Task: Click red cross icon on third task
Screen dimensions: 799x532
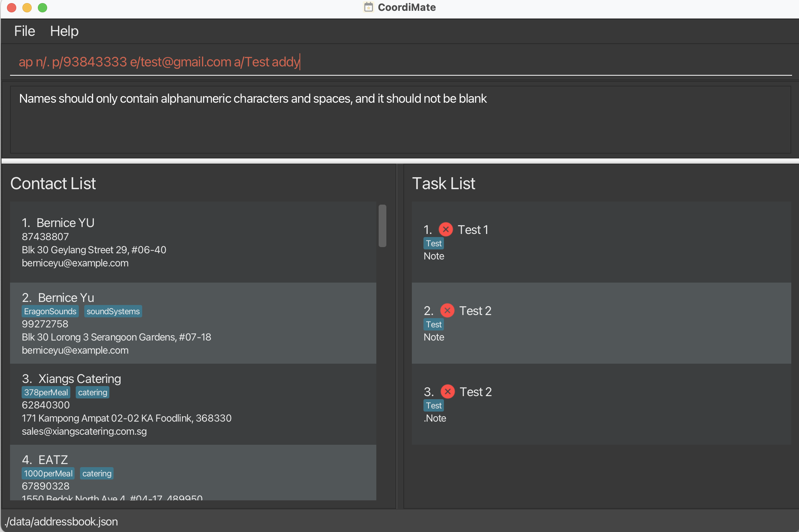Action: 447,391
